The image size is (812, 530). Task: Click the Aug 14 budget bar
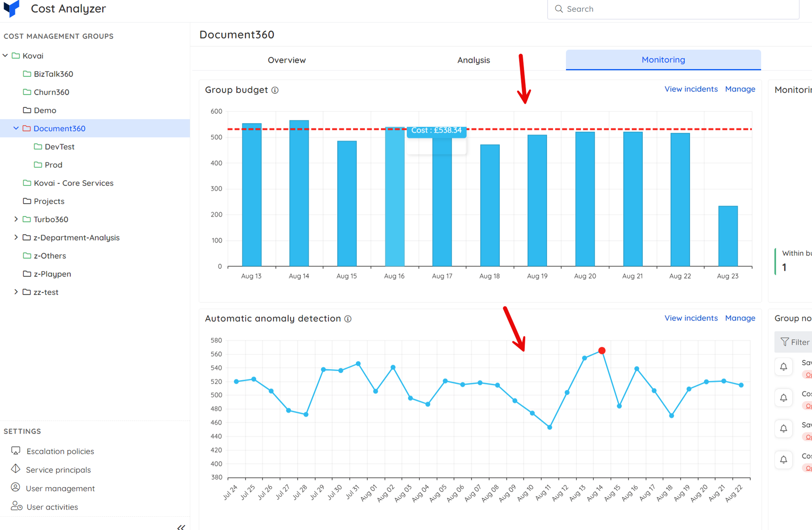299,193
